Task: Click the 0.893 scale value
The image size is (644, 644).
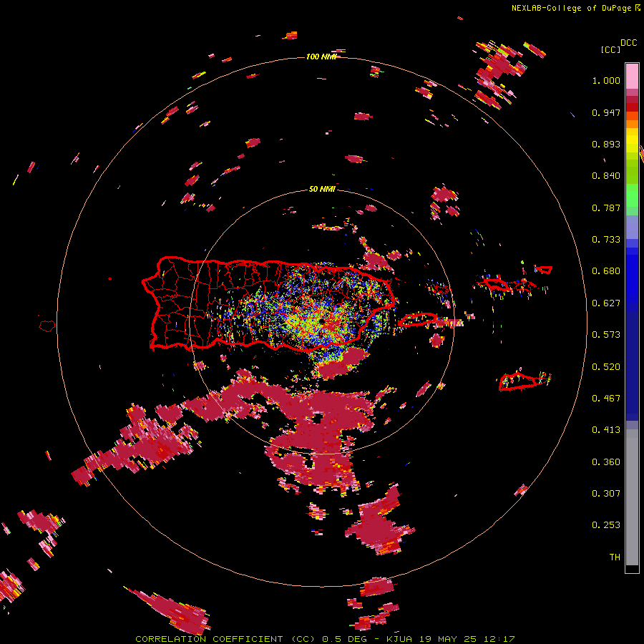Action: point(606,144)
